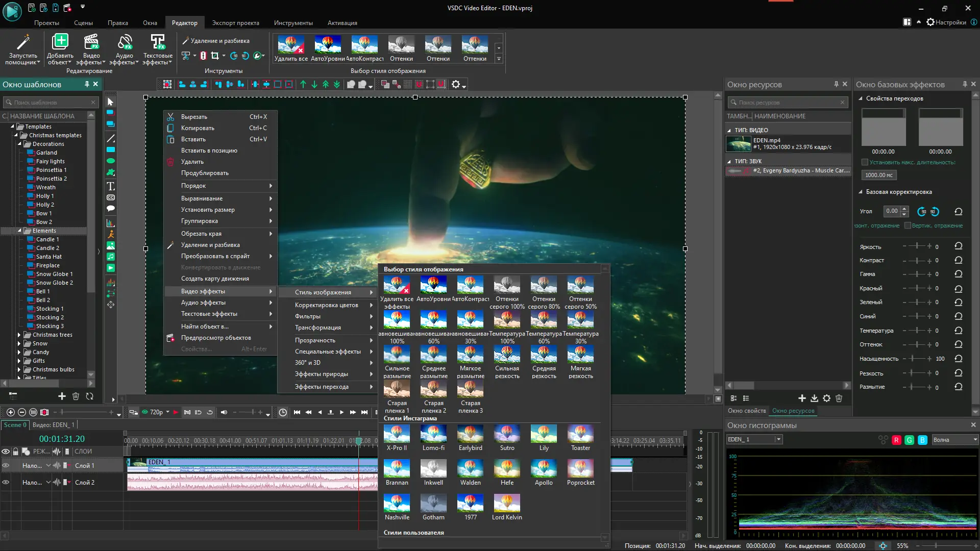Open the 720p preview quality dropdown
The width and height of the screenshot is (980, 551).
[167, 412]
